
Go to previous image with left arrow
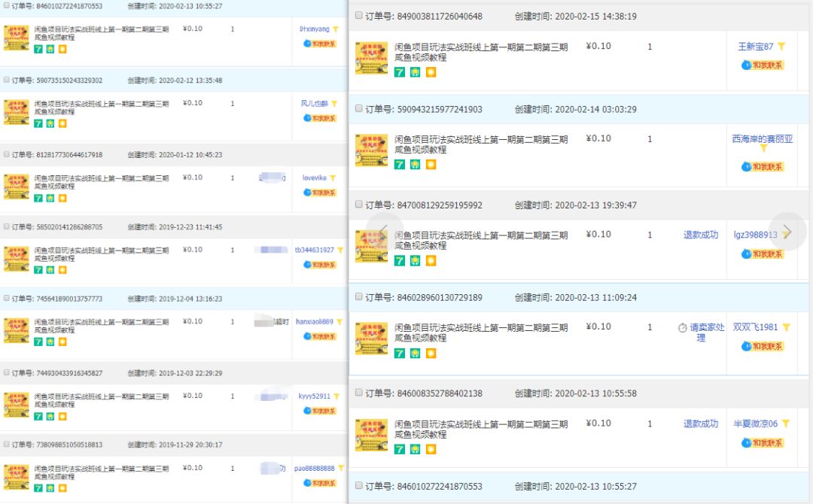[x=383, y=232]
